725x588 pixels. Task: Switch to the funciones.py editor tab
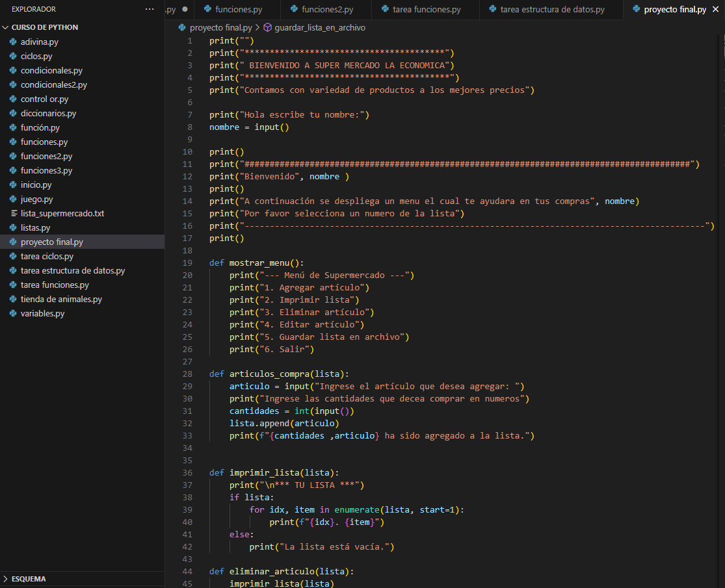point(238,9)
